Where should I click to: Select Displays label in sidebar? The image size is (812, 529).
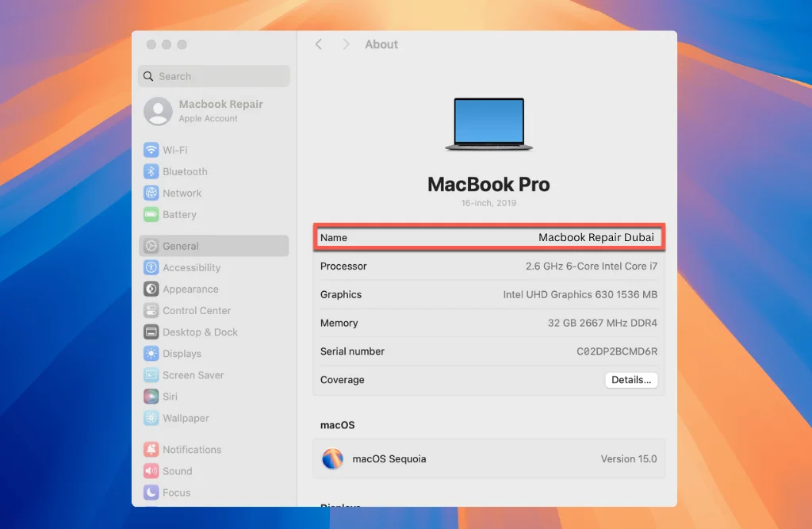[x=182, y=354]
